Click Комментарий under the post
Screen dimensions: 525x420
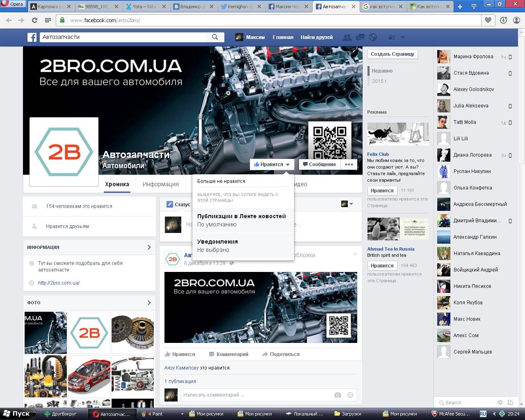tap(228, 354)
